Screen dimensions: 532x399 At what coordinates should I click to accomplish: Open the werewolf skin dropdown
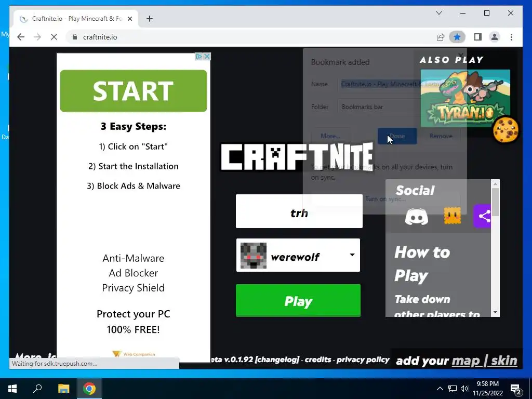298,255
